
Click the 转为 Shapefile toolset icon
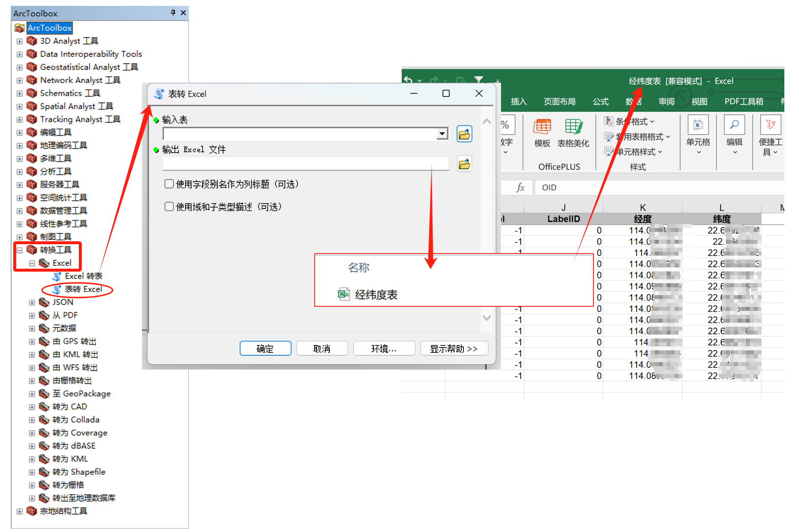44,472
